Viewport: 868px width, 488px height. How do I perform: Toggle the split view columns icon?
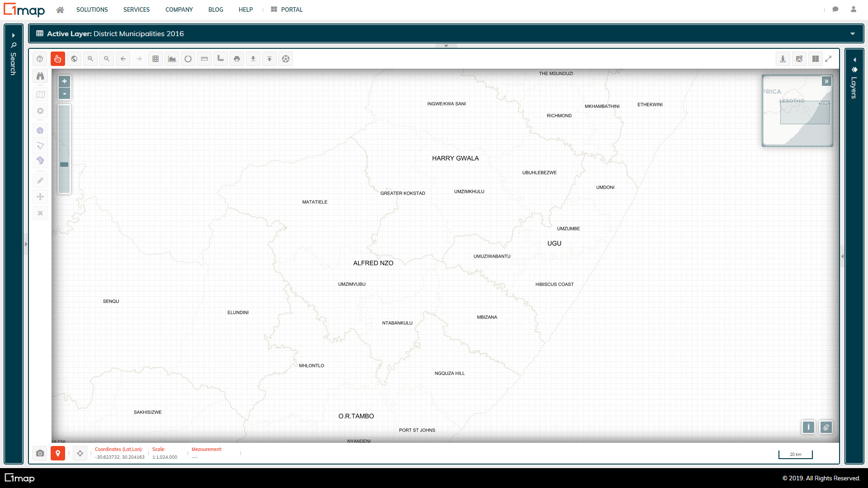pos(816,59)
